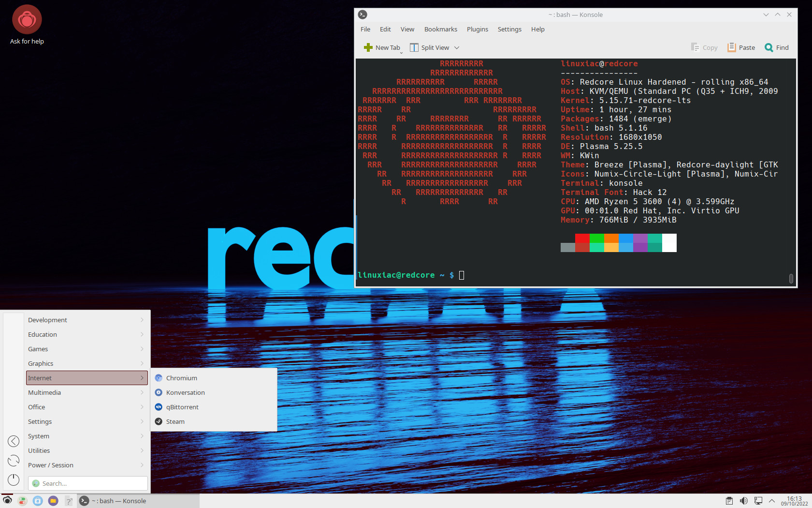
Task: Expand the Graphics category
Action: (x=87, y=363)
